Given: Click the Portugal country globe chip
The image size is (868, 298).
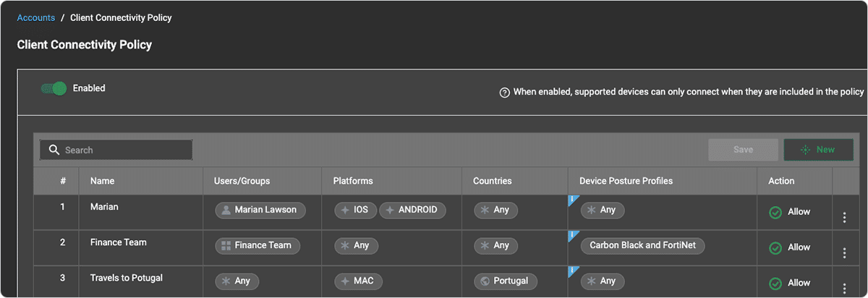Looking at the screenshot, I should [505, 281].
